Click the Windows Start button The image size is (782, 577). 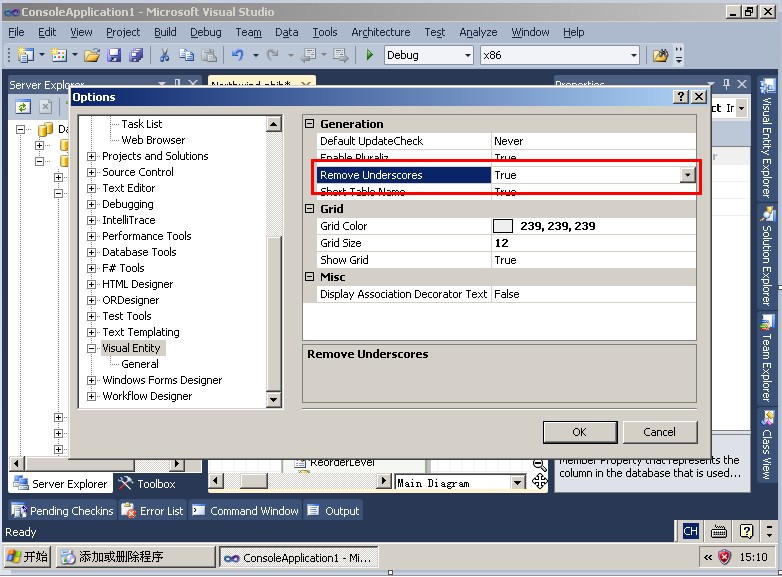(x=28, y=557)
